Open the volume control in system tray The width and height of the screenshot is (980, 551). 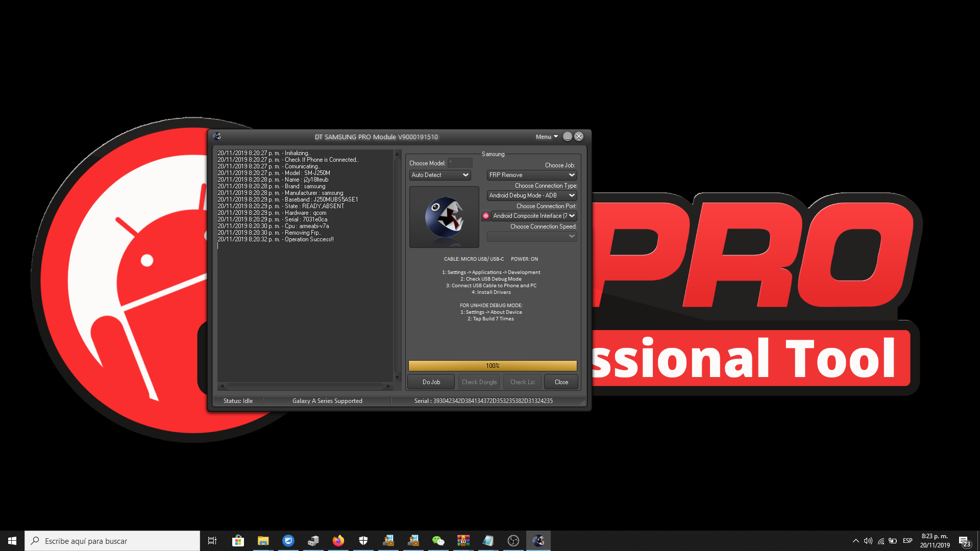(x=868, y=541)
